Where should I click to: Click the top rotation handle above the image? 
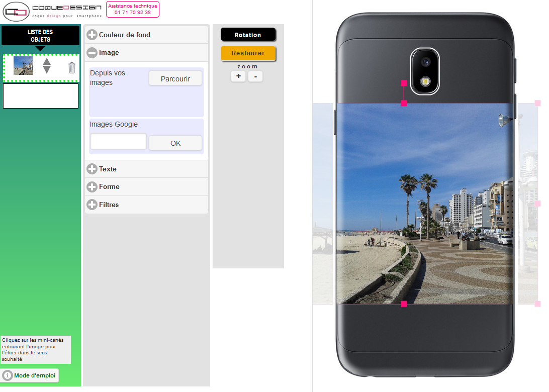404,83
